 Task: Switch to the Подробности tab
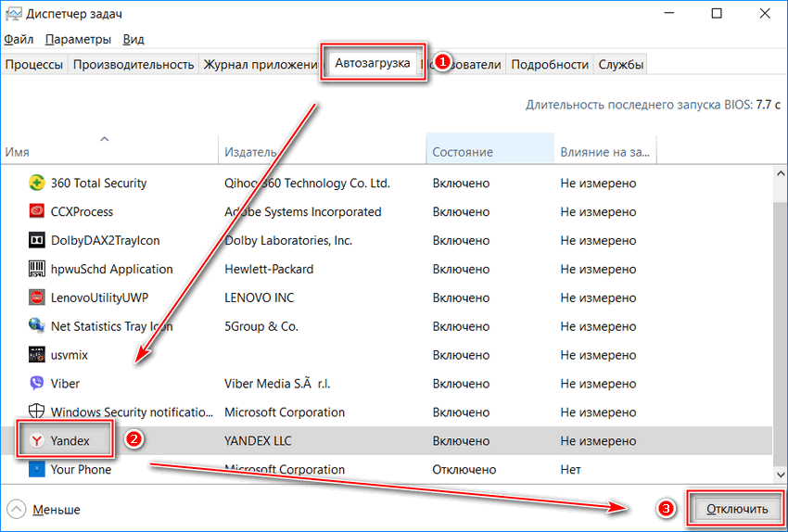click(550, 64)
